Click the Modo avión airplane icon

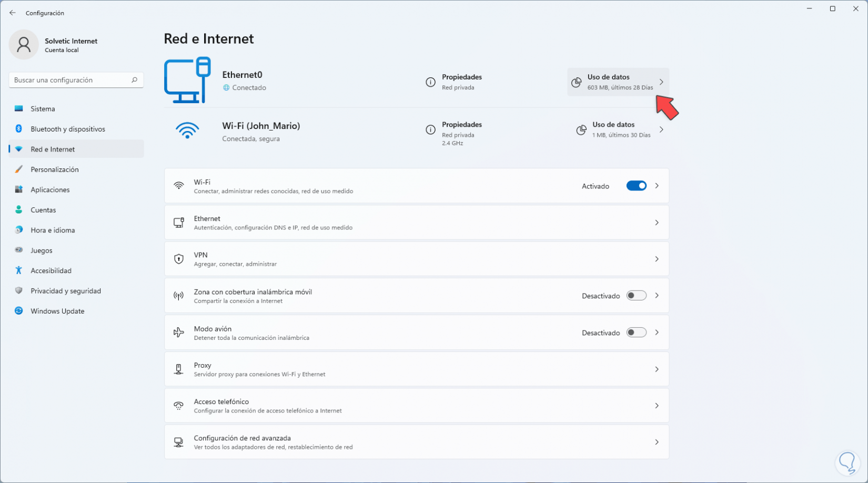[x=179, y=333]
